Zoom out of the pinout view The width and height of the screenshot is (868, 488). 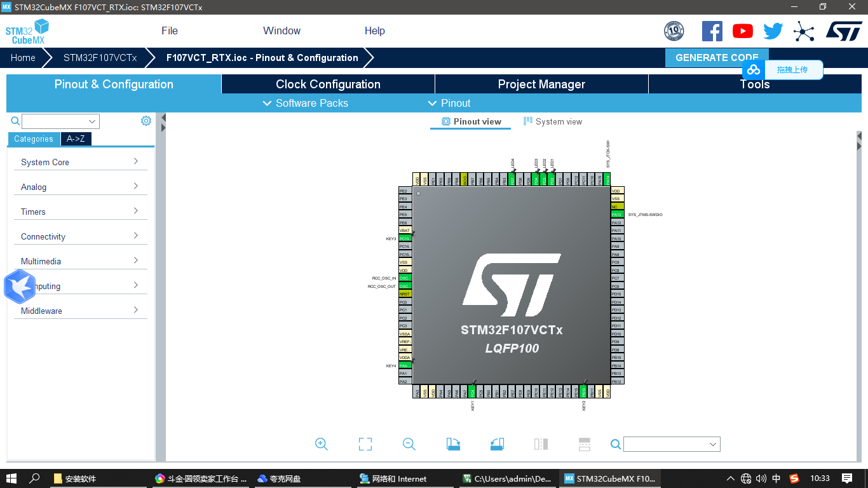[x=409, y=444]
